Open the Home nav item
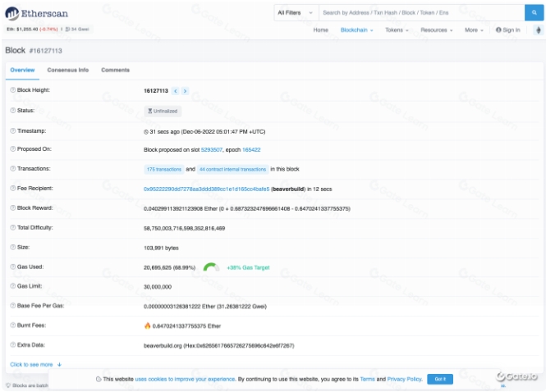 click(321, 30)
